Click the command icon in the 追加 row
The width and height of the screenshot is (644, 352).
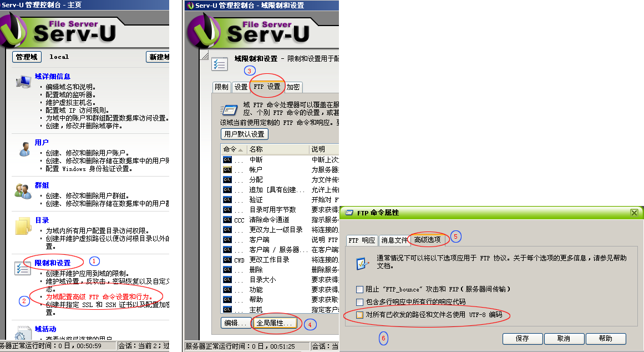[x=227, y=189]
